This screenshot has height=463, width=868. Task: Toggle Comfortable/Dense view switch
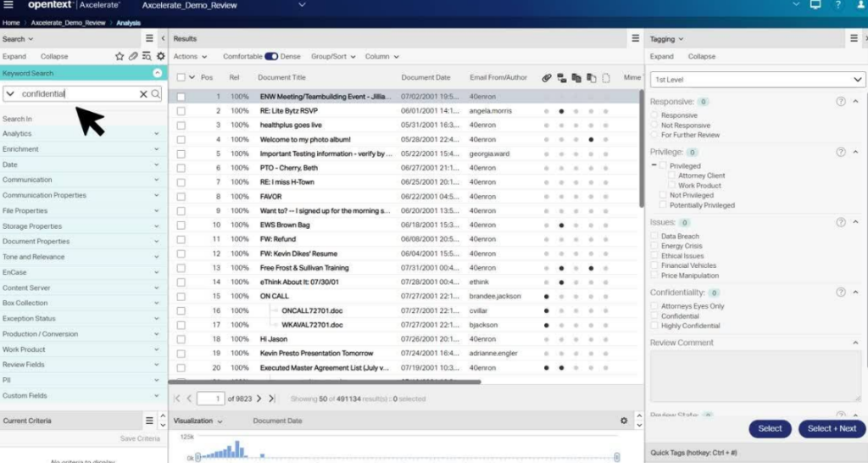pos(271,56)
